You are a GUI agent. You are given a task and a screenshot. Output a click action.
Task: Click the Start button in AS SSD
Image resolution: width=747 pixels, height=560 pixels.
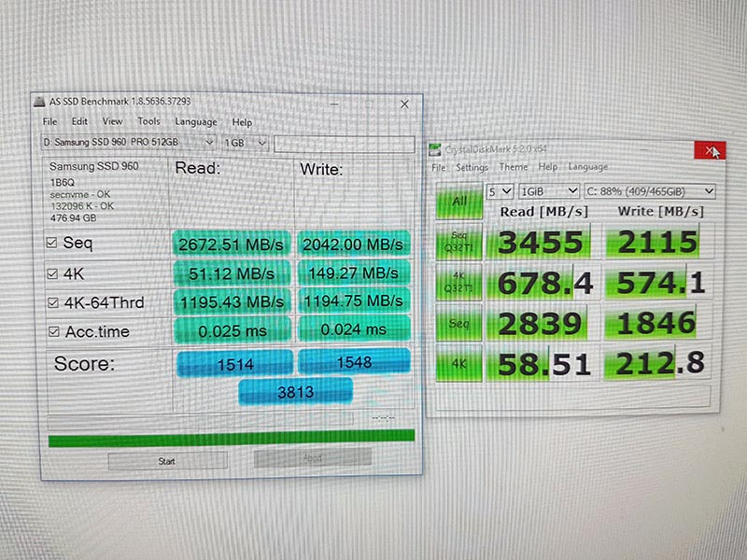[167, 461]
